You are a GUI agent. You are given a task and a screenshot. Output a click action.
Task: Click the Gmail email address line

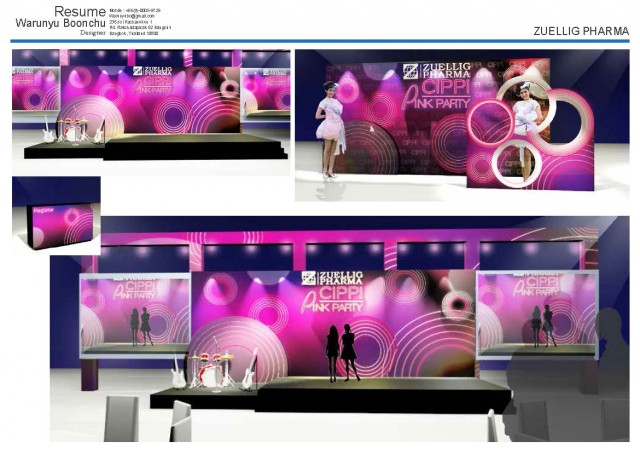[x=132, y=16]
